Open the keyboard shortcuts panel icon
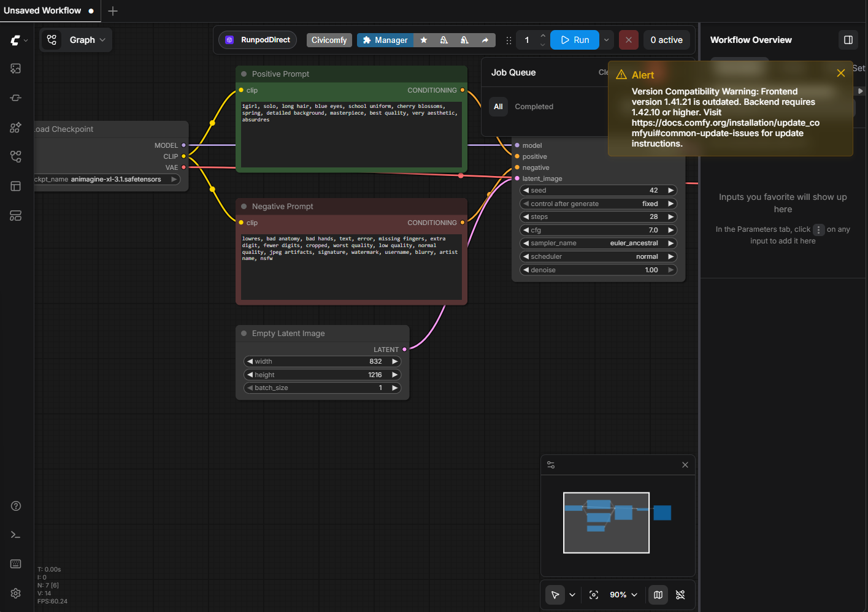This screenshot has height=612, width=868. click(x=16, y=564)
